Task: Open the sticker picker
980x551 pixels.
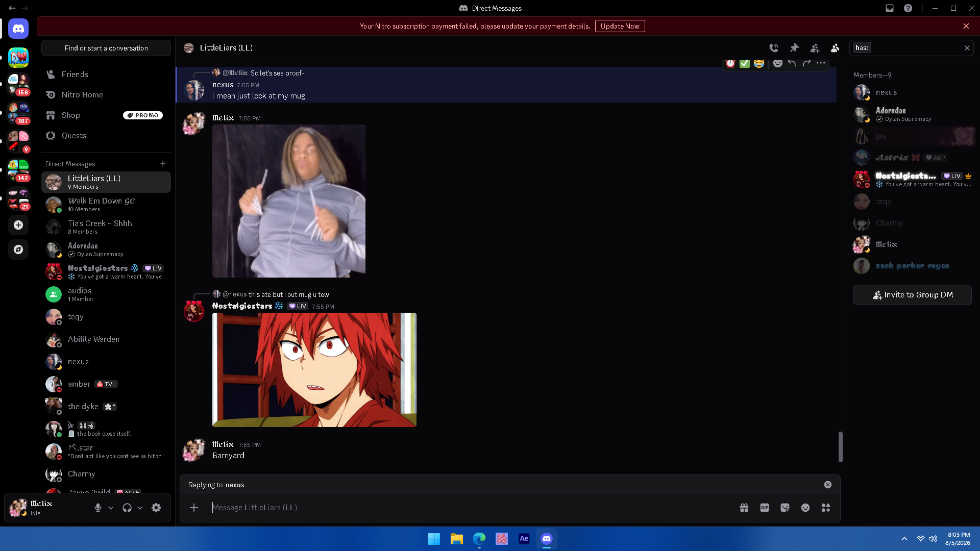Action: click(785, 508)
